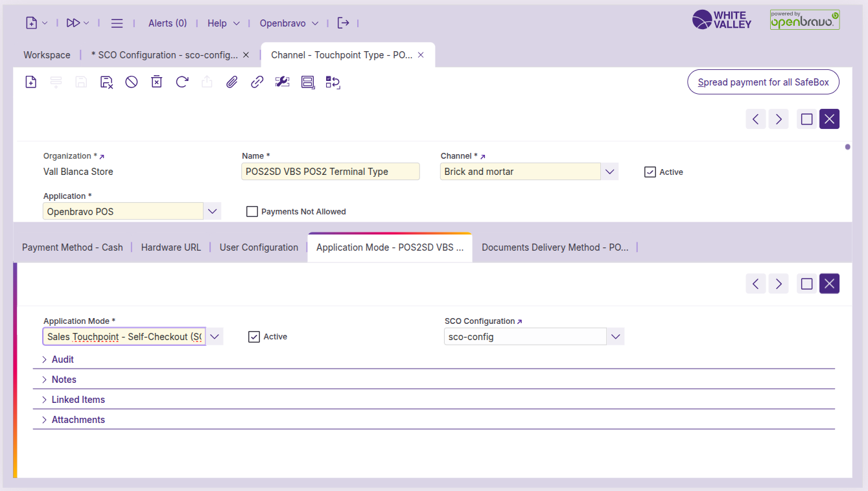Click the chain link icon in toolbar
This screenshot has height=491, width=868.
(x=257, y=82)
